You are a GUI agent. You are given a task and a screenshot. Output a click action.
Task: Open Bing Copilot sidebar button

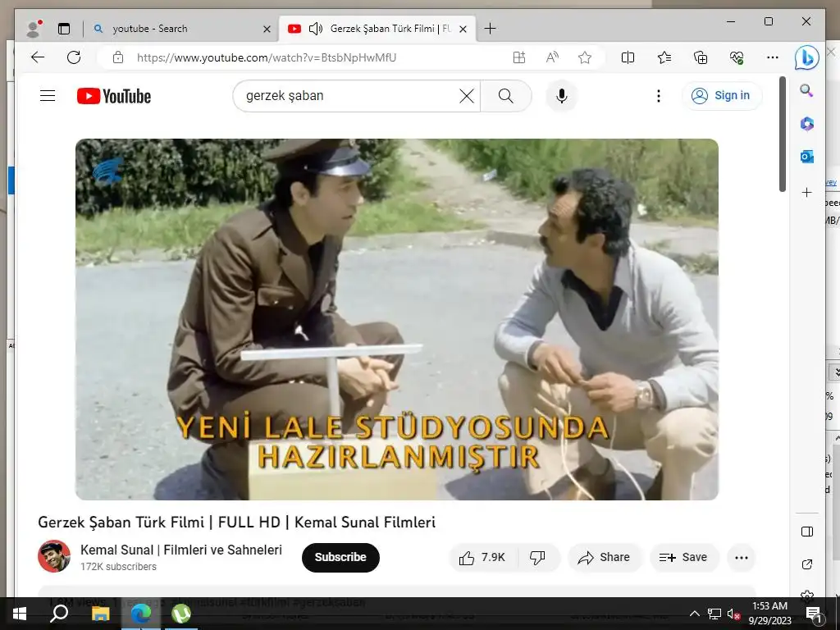(807, 57)
